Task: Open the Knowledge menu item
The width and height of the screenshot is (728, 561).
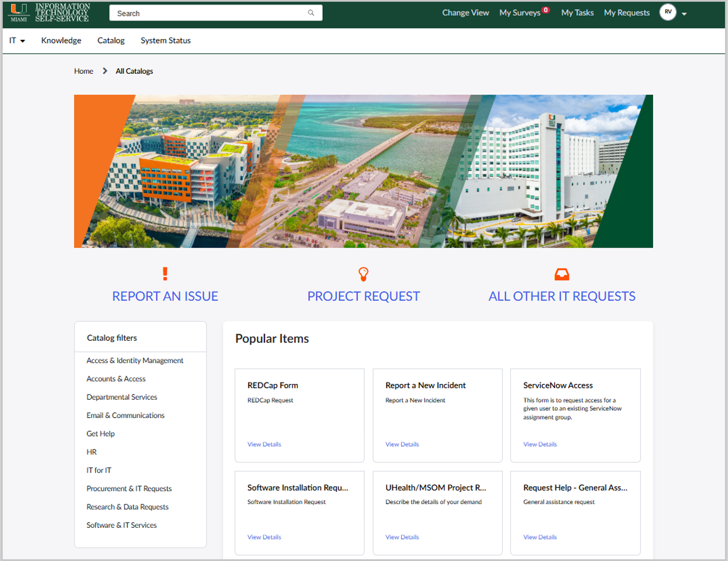Action: click(61, 40)
